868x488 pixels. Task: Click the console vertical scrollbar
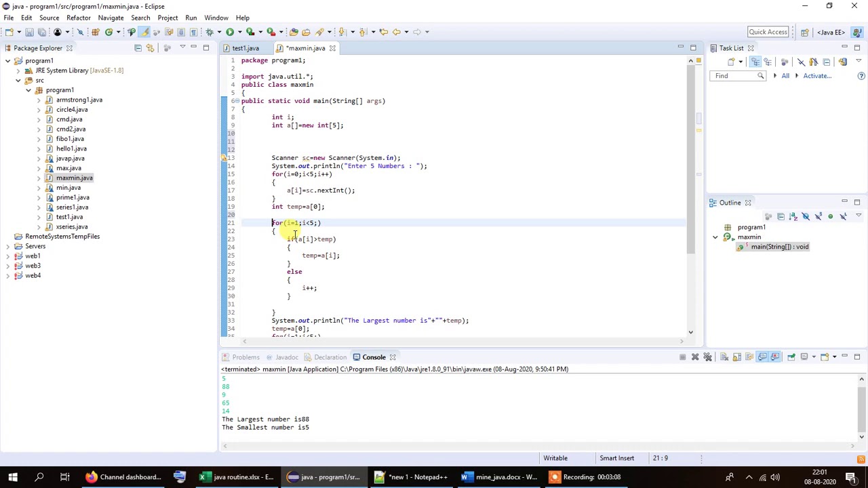[x=861, y=408]
